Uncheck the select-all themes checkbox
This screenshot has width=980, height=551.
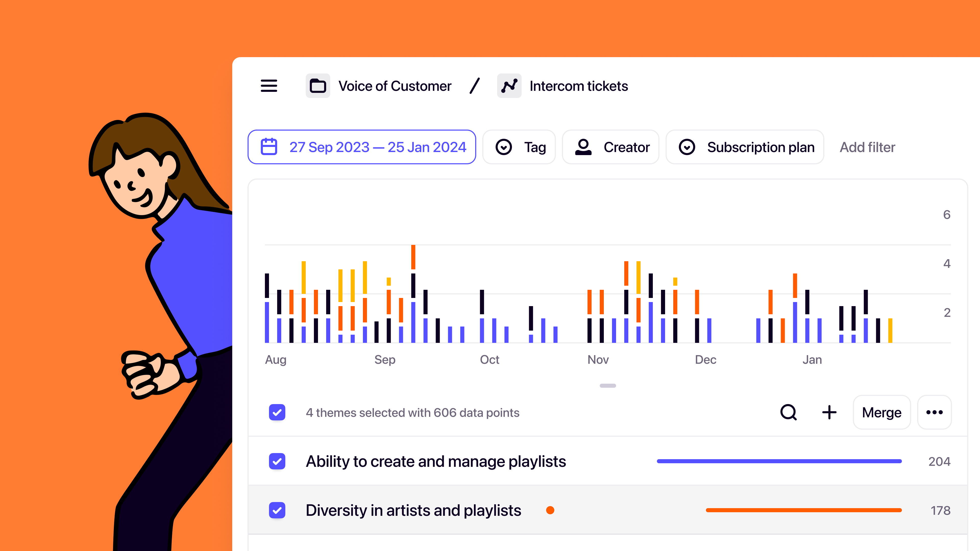(x=277, y=412)
